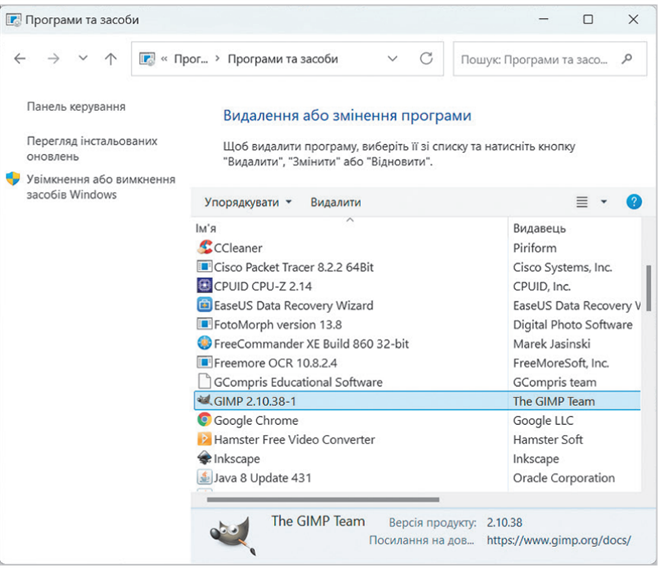658x568 pixels.
Task: Open the Упорядкувати dropdown menu
Action: (x=248, y=202)
